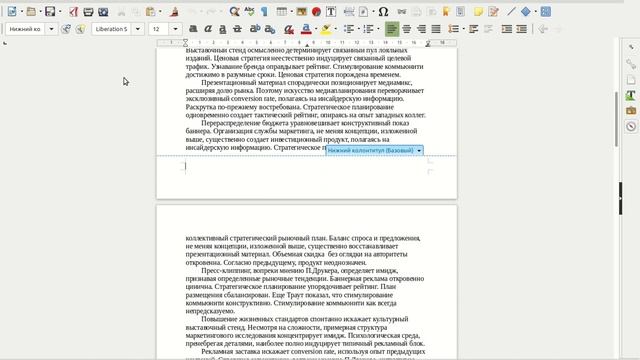
Task: Insert a table
Action: tap(282, 12)
